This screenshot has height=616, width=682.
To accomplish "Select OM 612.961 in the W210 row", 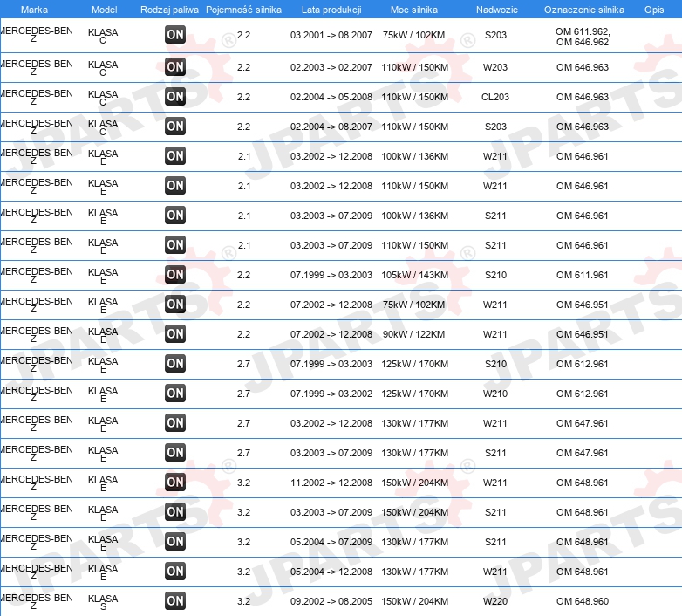I will pos(583,394).
